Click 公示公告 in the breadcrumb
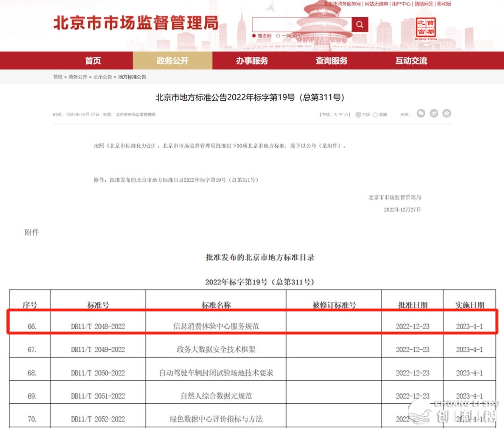The width and height of the screenshot is (504, 428). tap(103, 77)
